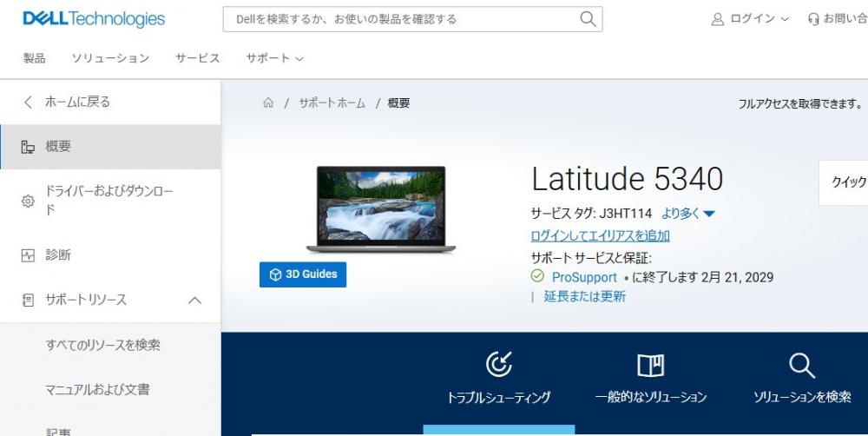The height and width of the screenshot is (436, 868).
Task: Open the ソリューション menu
Action: pos(111,58)
